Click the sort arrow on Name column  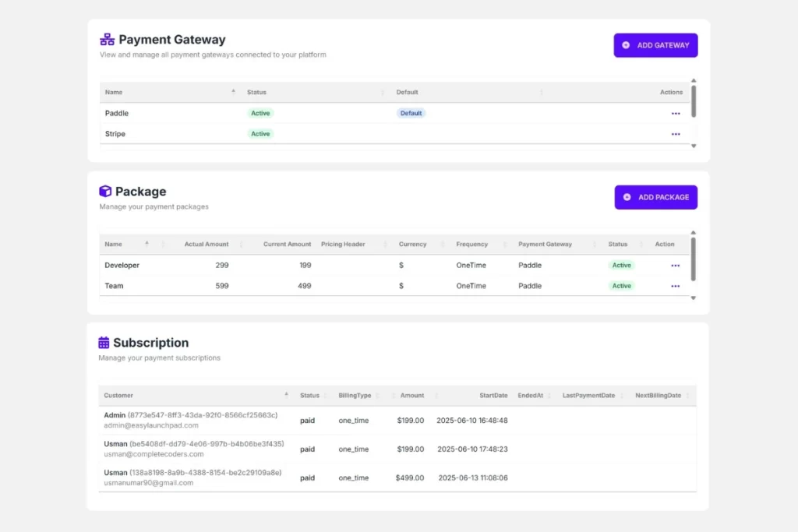(x=232, y=92)
